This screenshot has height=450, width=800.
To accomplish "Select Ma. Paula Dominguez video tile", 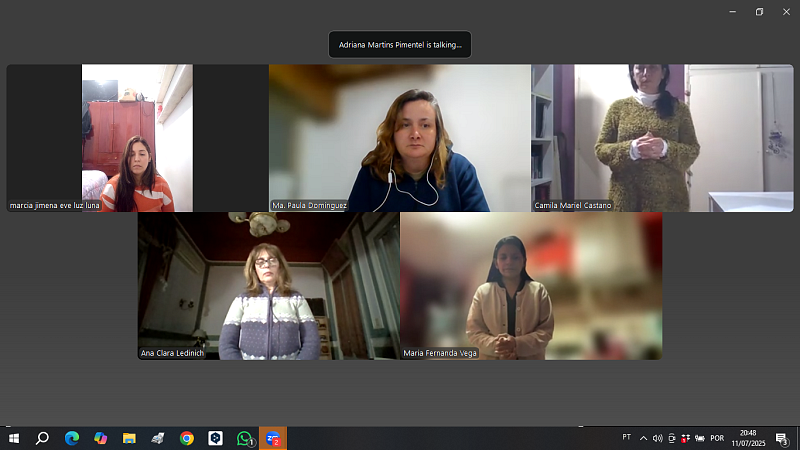I will (400, 138).
